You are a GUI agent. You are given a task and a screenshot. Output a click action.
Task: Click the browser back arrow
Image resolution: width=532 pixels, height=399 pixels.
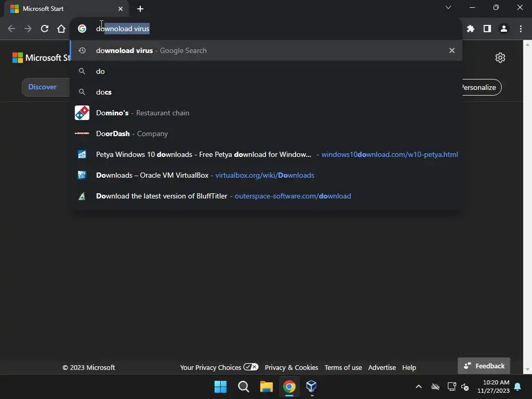point(11,29)
